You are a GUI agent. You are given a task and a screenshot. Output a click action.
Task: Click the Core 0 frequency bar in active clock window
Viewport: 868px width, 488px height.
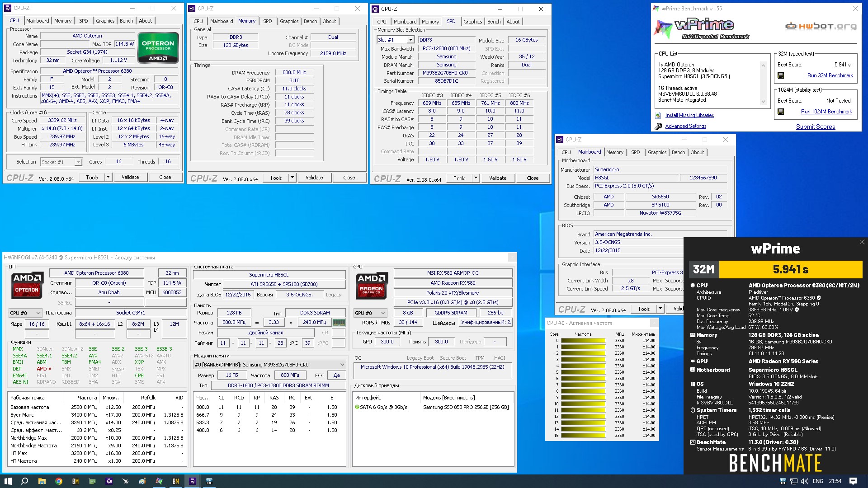[584, 341]
